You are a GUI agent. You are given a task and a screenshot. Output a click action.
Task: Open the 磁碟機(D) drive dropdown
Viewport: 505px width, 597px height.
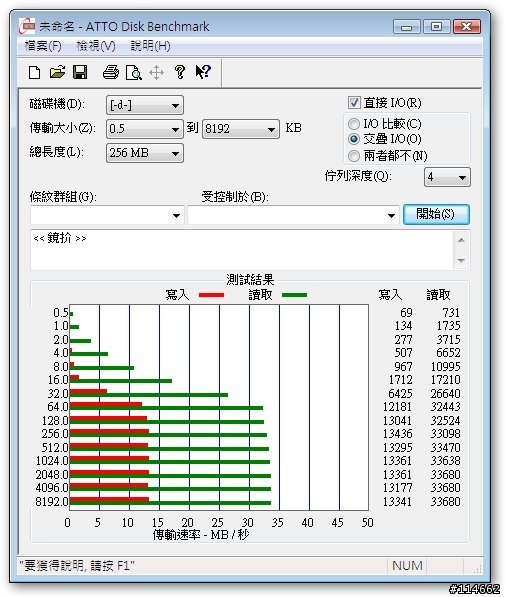[x=145, y=105]
